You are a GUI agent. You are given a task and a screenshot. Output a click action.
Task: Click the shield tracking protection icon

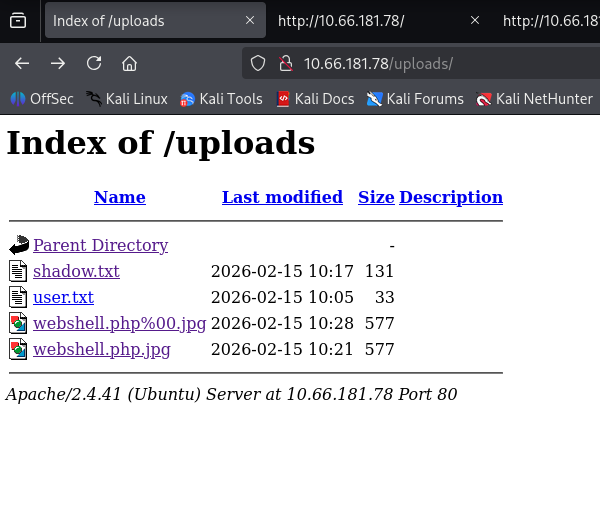258,63
